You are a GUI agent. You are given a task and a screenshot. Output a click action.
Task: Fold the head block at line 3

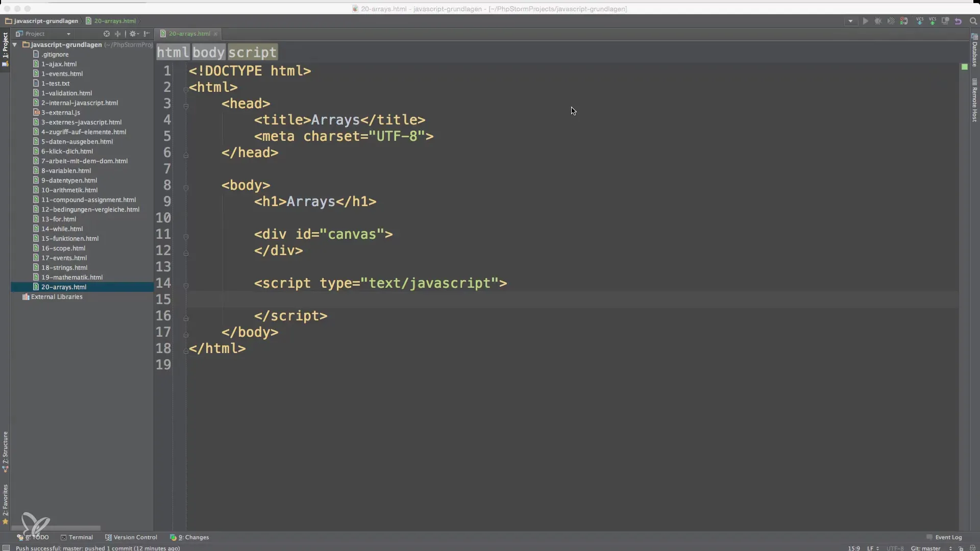pyautogui.click(x=186, y=106)
